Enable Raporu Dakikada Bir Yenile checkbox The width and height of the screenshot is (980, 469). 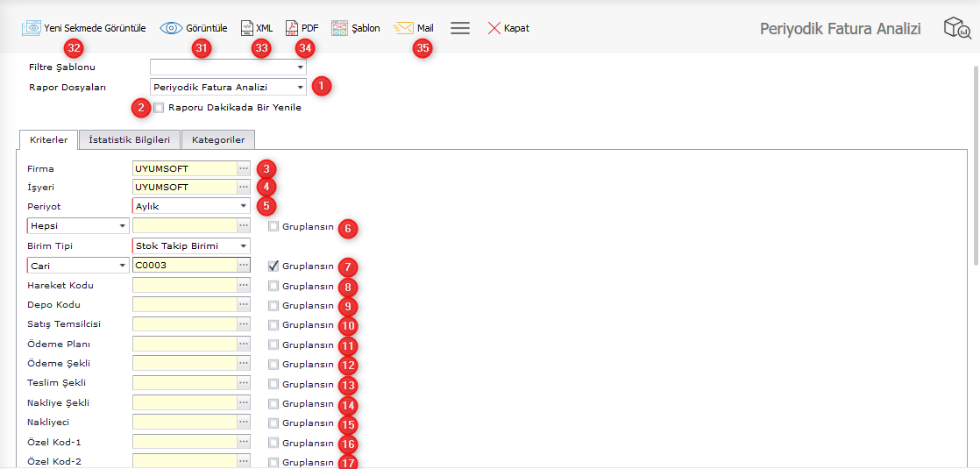click(x=159, y=108)
